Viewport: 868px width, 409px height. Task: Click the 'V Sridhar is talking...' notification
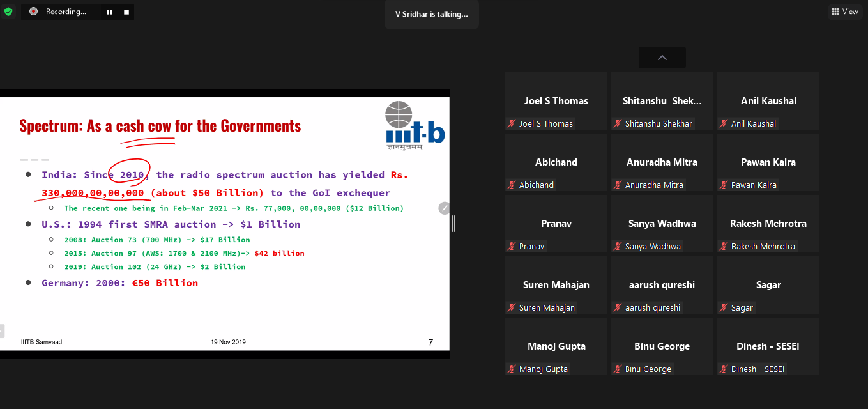click(x=432, y=14)
